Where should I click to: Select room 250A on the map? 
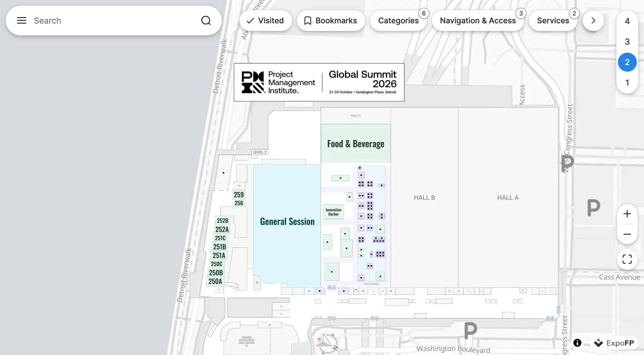(215, 281)
